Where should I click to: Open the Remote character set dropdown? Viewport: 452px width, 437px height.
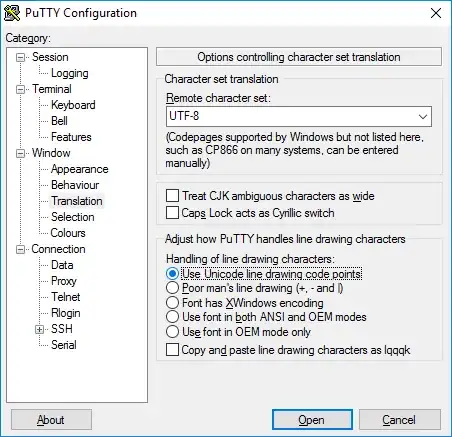tap(299, 116)
